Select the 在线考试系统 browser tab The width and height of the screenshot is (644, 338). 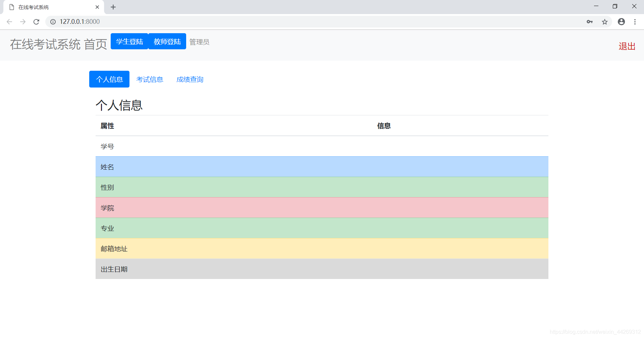coord(54,7)
